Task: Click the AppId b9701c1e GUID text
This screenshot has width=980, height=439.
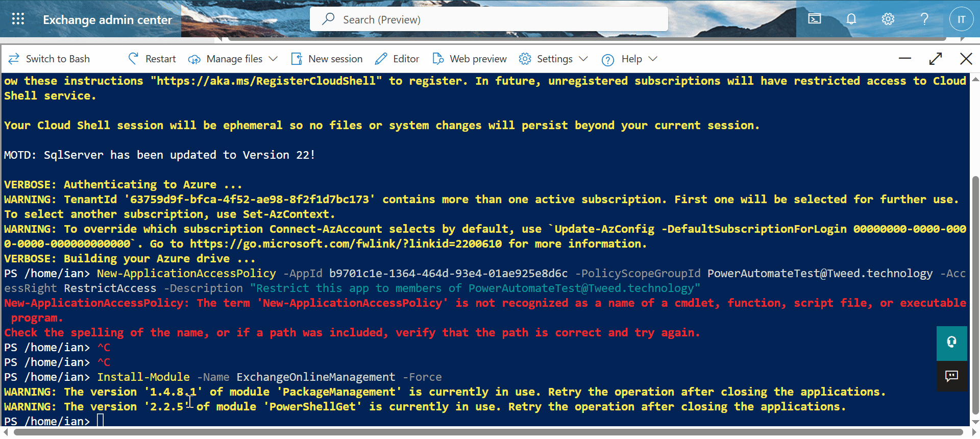Action: [448, 273]
